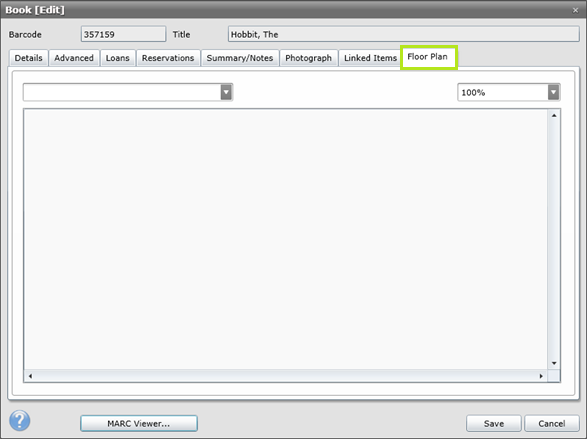This screenshot has height=439, width=587.
Task: Open help via the blue question mark icon
Action: click(20, 420)
